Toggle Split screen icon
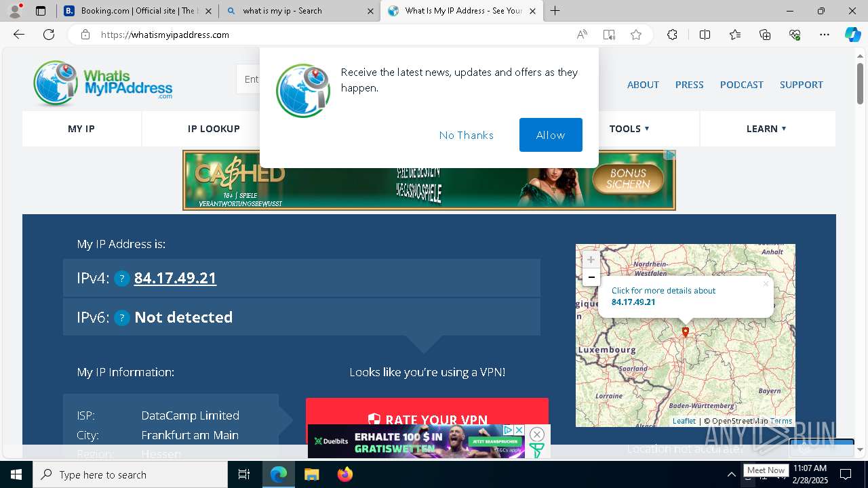 [705, 35]
